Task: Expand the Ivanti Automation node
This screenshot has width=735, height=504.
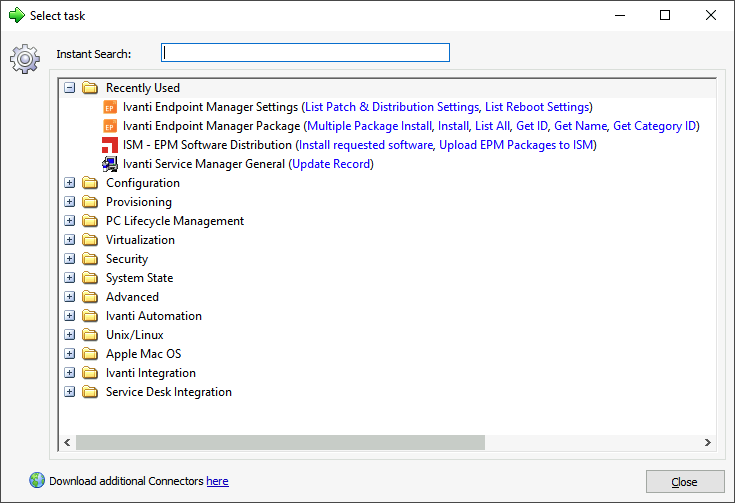Action: (x=69, y=316)
